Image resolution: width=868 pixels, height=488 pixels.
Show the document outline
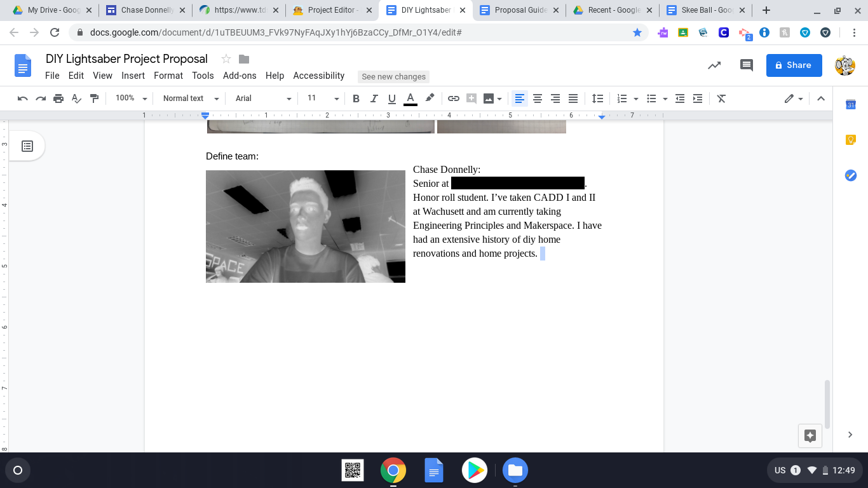coord(27,146)
